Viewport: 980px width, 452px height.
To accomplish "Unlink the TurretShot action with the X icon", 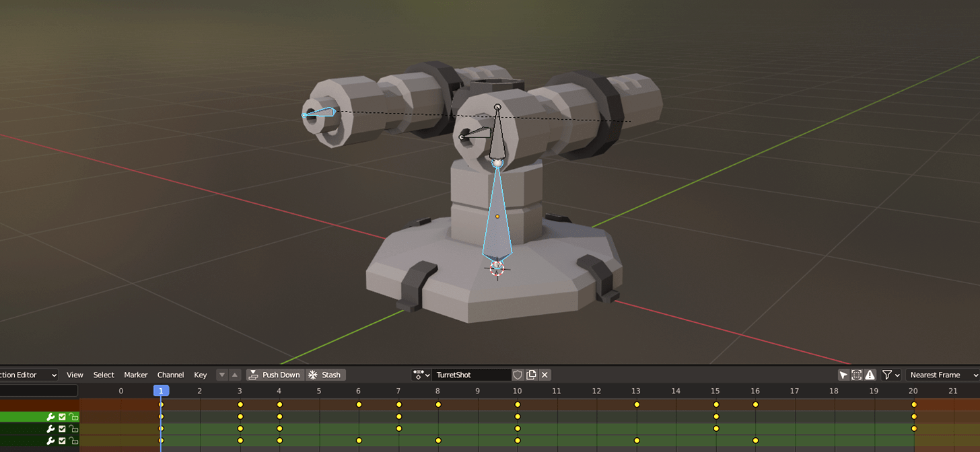I will [x=544, y=375].
